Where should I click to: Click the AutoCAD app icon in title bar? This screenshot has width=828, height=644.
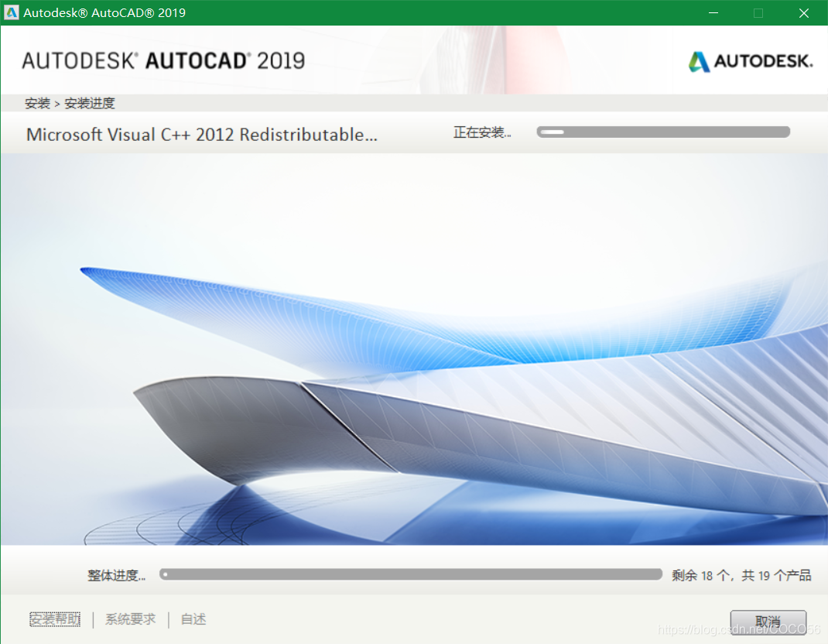[12, 12]
